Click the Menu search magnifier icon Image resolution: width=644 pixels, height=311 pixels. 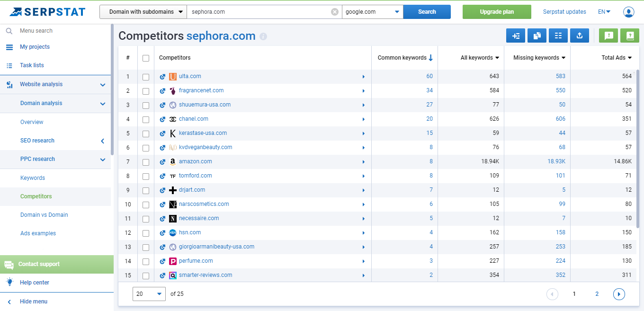click(x=9, y=31)
